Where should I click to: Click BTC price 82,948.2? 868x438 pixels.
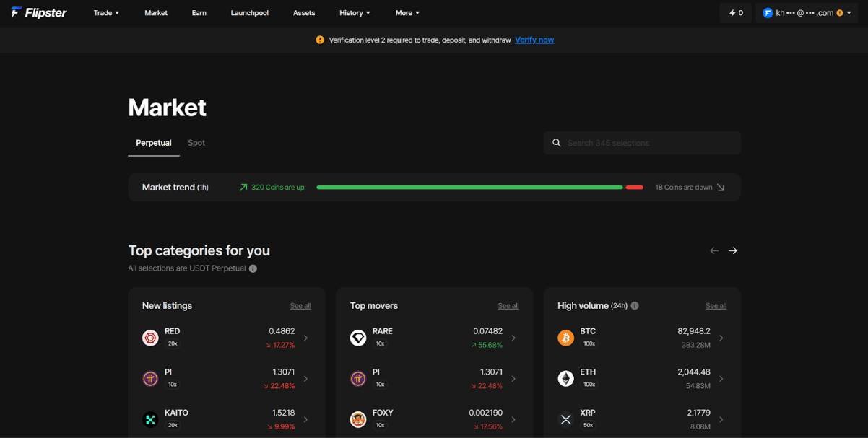[x=694, y=331]
